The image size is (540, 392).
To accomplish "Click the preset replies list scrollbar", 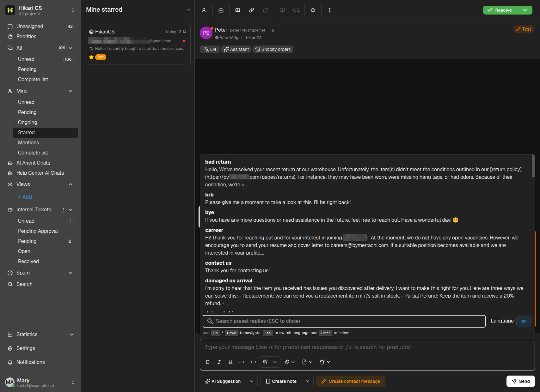I will (x=533, y=166).
